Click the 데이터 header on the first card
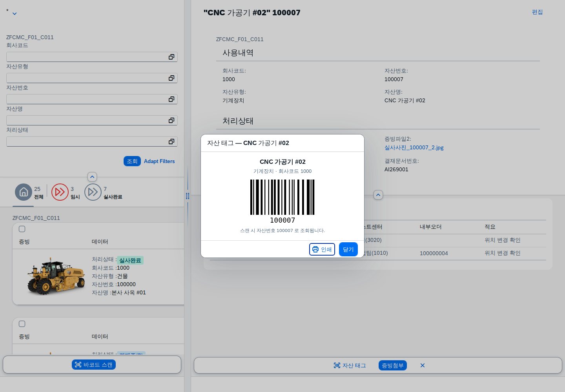The width and height of the screenshot is (565, 392). 100,241
